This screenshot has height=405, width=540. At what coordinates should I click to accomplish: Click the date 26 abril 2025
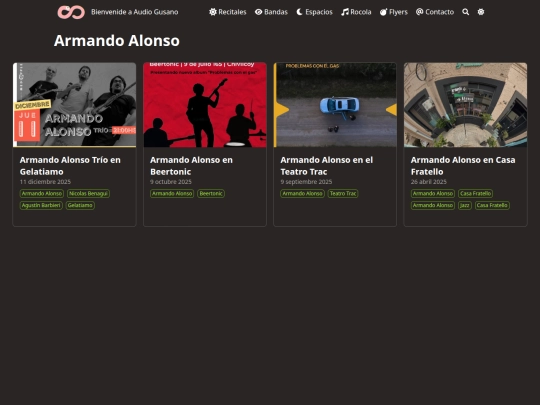click(x=429, y=182)
